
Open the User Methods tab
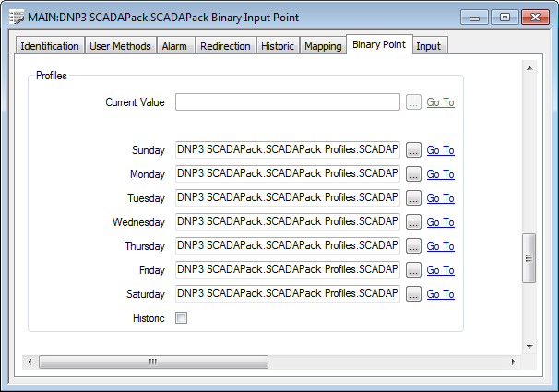[x=120, y=46]
